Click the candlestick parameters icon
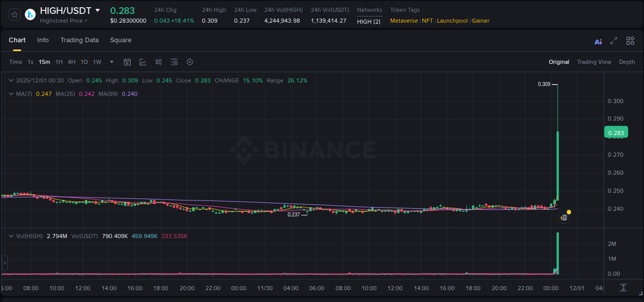 click(x=158, y=61)
